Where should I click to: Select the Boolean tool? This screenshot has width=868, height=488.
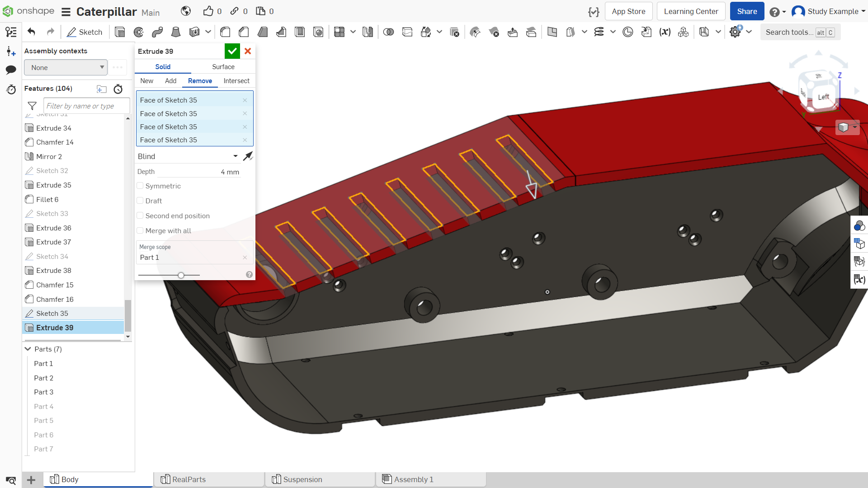click(388, 32)
